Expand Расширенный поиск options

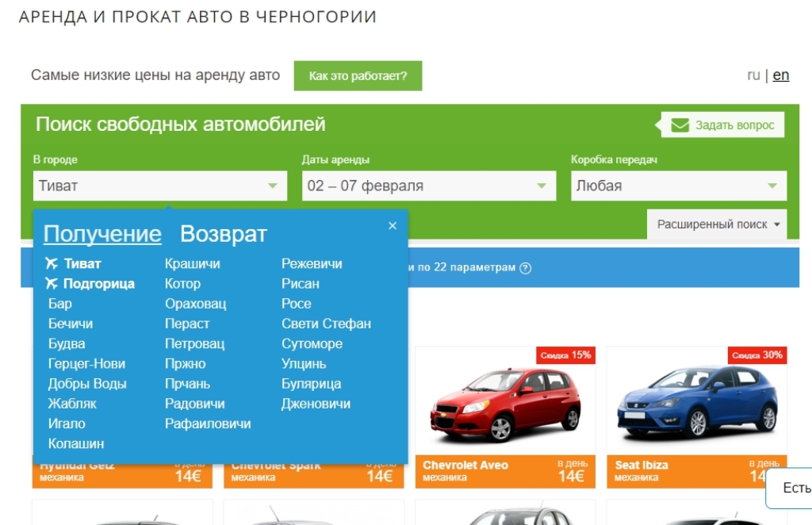[x=718, y=224]
